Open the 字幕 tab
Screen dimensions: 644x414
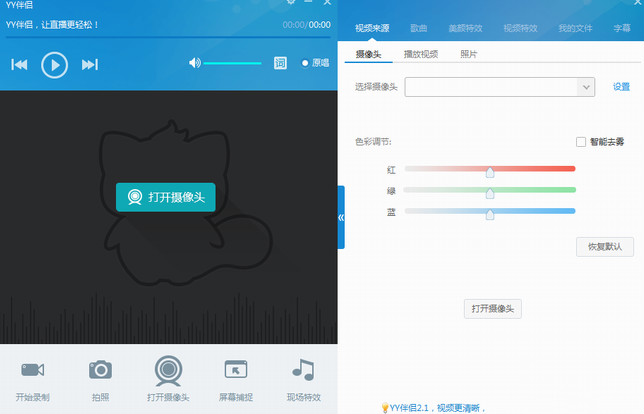[x=622, y=28]
